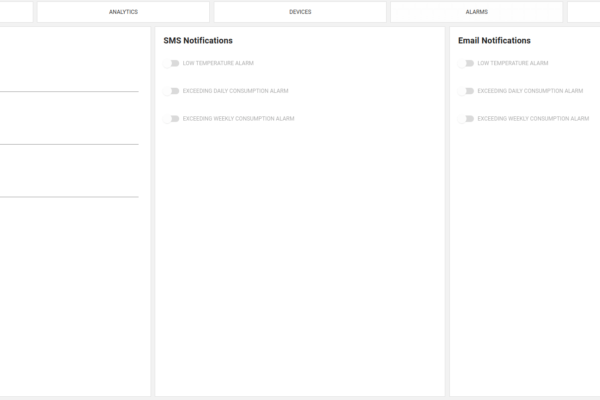
Task: Focus the second underlined field in left panel
Action: pyautogui.click(x=68, y=135)
